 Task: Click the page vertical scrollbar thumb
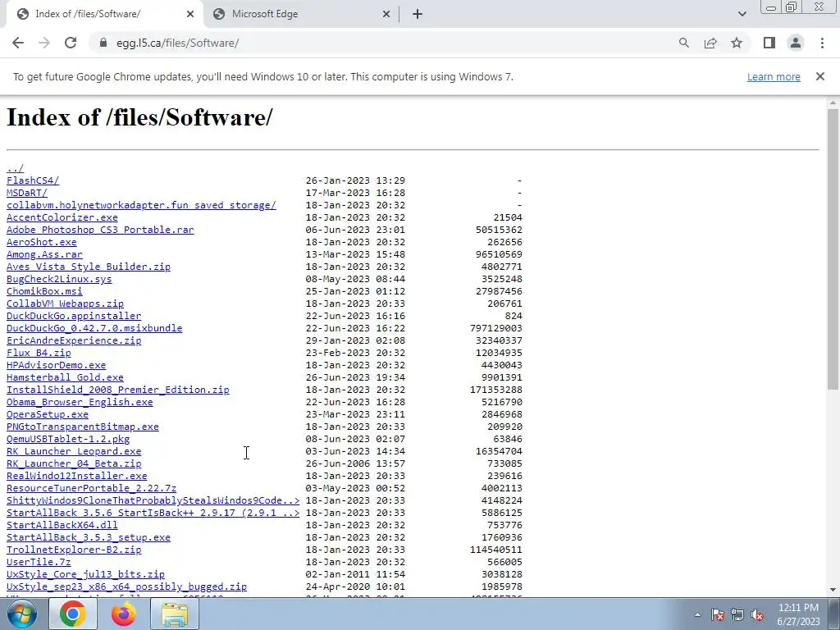coord(833,249)
